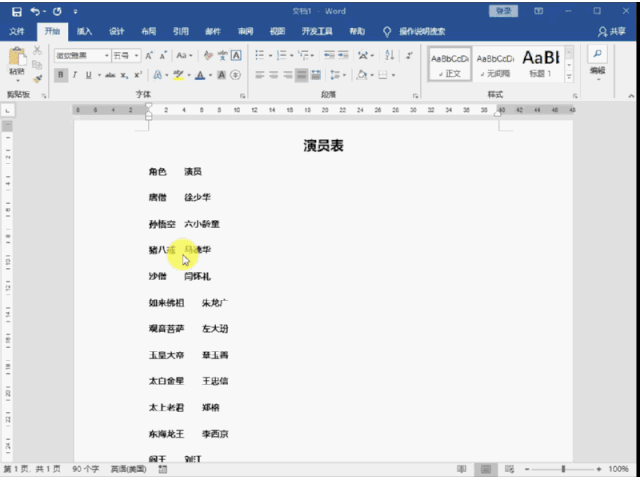Open the font size dropdown 五号
The width and height of the screenshot is (640, 480).
coord(125,55)
